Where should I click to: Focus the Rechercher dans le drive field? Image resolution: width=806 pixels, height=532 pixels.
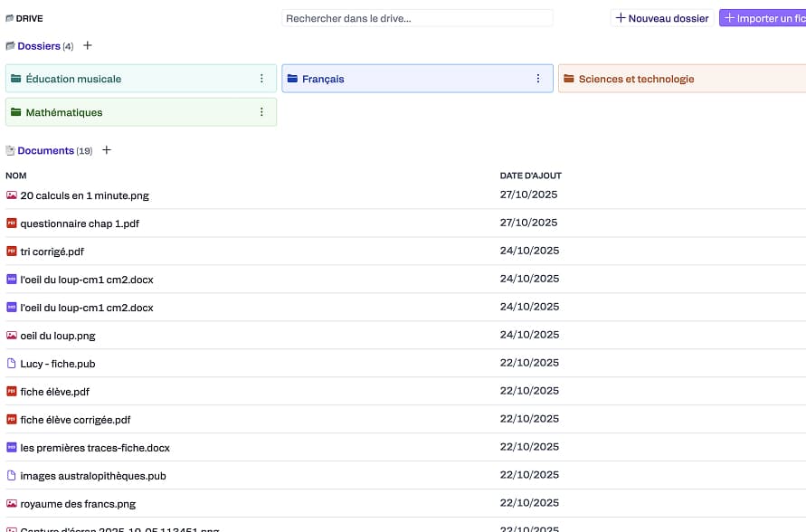416,18
